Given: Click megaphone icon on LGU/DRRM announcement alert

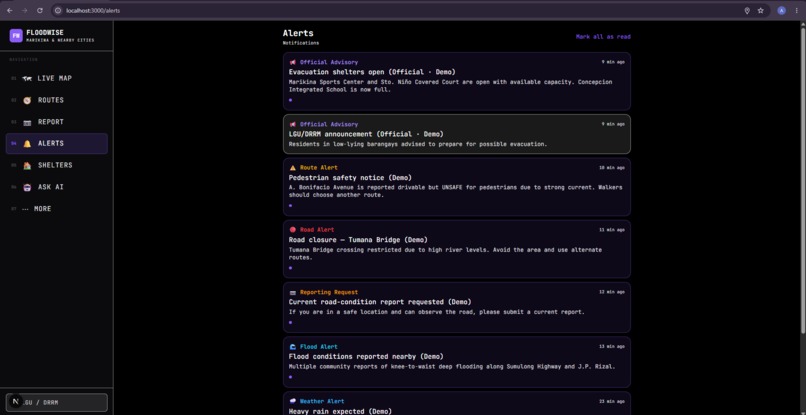Looking at the screenshot, I should coord(292,124).
